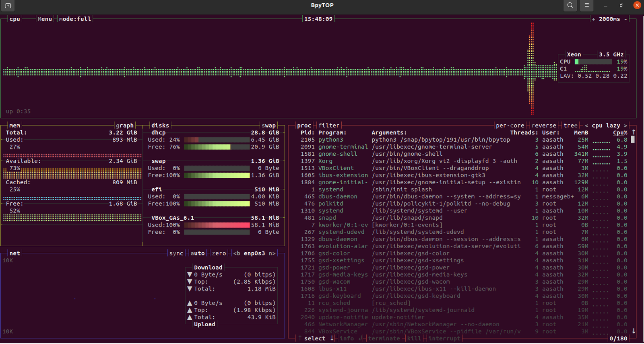Click interrupt in process footer
The width and height of the screenshot is (644, 344).
[x=444, y=338]
